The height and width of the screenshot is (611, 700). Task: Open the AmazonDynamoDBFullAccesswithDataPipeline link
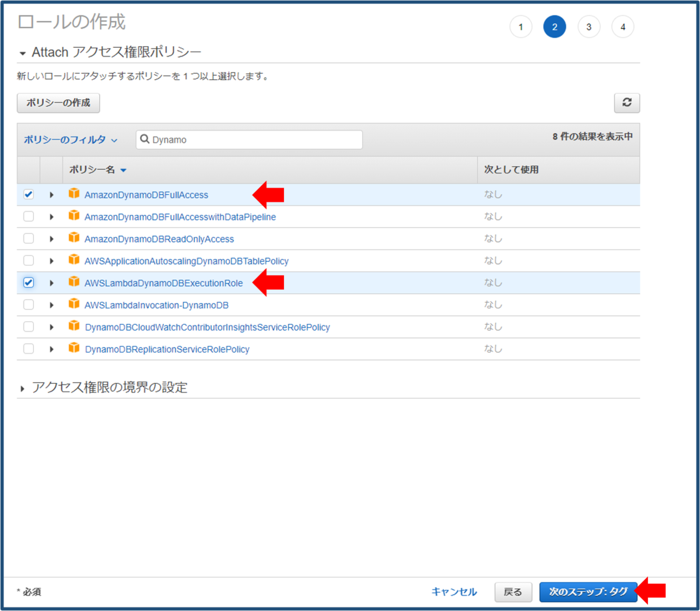click(x=180, y=217)
